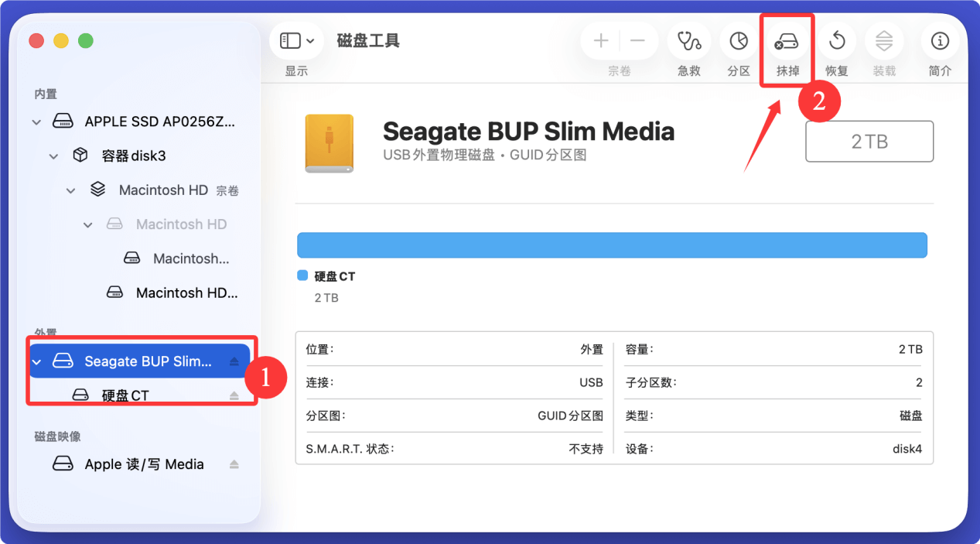Click the 装载 (Mount) toolbar icon

coord(883,41)
